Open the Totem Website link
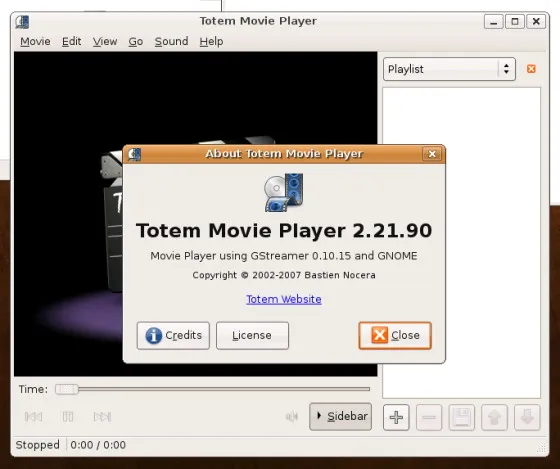This screenshot has height=469, width=560. coord(284,299)
